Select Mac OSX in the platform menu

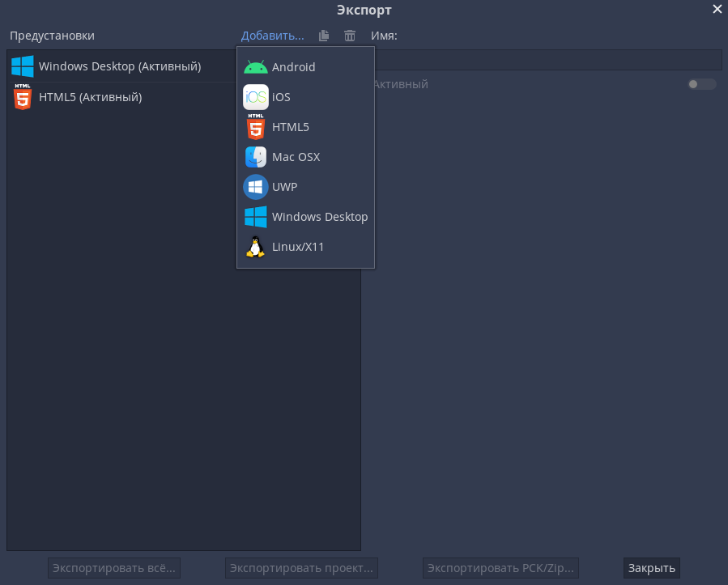pos(305,157)
